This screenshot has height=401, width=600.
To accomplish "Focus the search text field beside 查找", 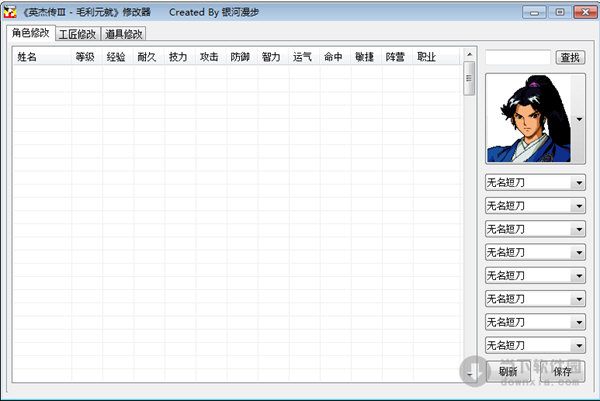I will click(518, 57).
